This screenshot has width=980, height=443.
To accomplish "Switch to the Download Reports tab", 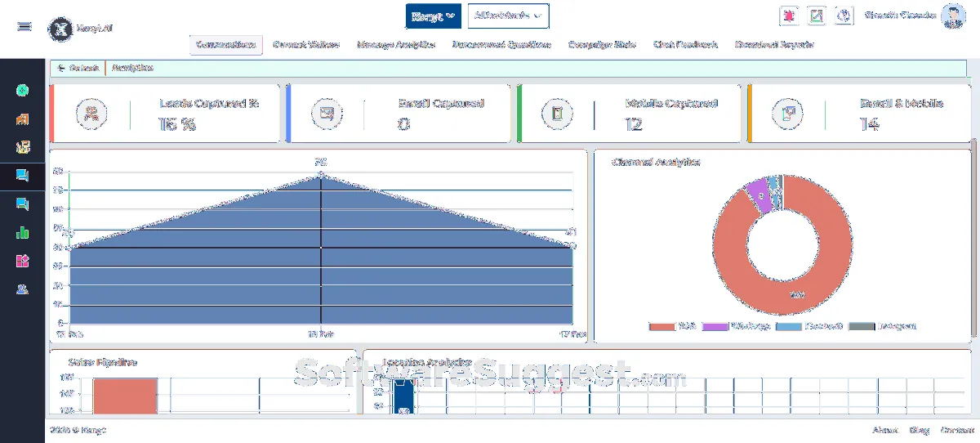I will [773, 45].
